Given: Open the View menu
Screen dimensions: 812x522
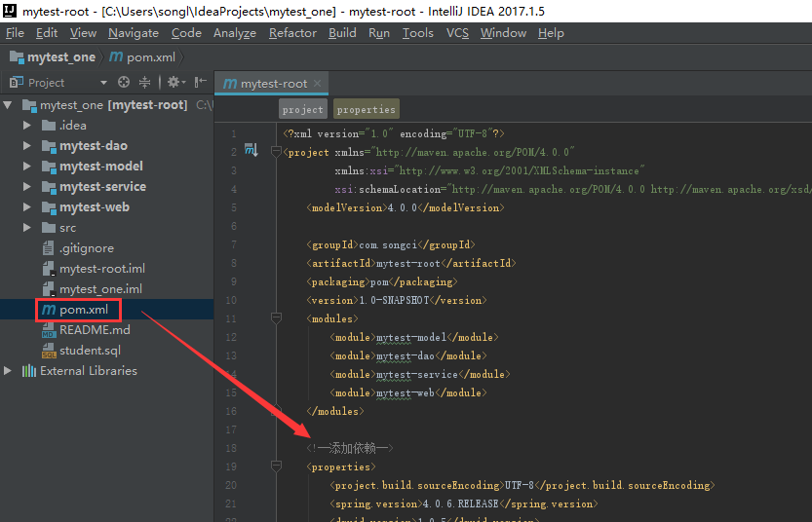Looking at the screenshot, I should pyautogui.click(x=83, y=33).
